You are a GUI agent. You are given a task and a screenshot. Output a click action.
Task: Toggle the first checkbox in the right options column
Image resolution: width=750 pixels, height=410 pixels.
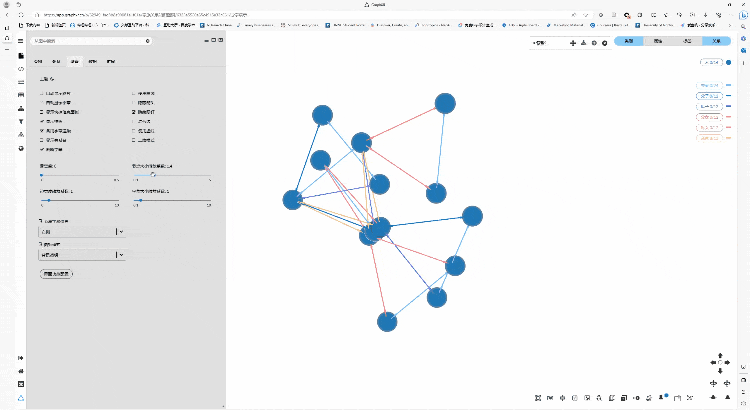click(134, 93)
